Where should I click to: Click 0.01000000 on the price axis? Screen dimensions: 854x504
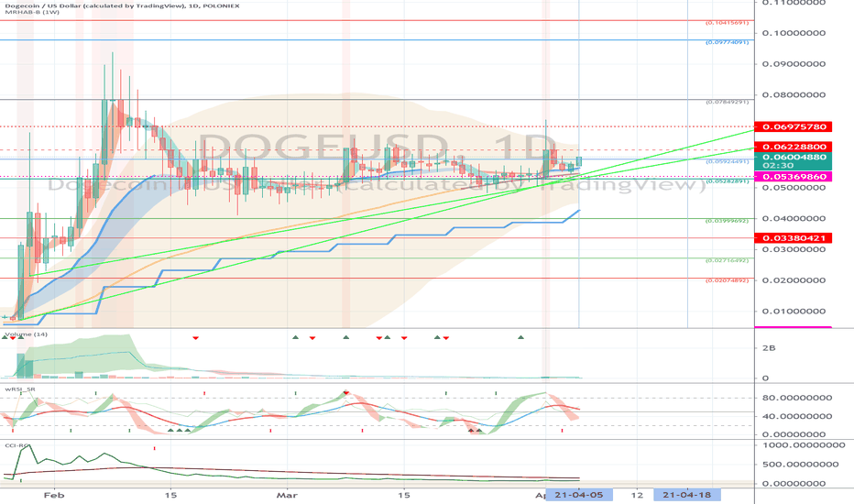(x=794, y=312)
